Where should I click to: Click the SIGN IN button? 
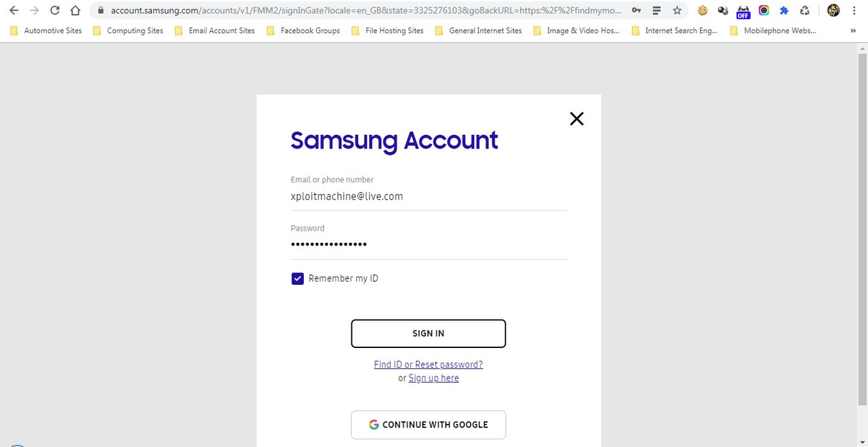pos(429,334)
